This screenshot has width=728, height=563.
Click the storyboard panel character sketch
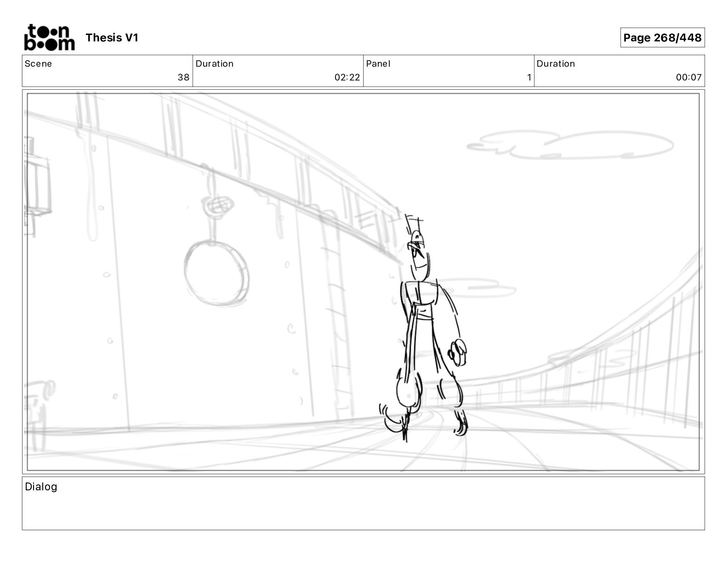pyautogui.click(x=423, y=327)
